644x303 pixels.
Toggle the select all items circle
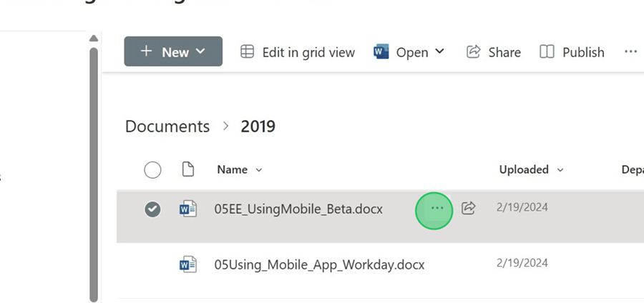tap(152, 169)
